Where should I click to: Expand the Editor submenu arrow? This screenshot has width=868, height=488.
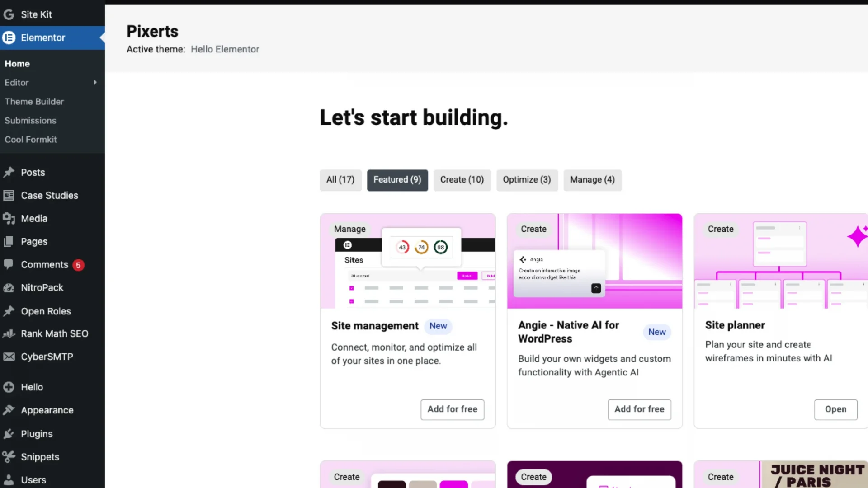(95, 82)
